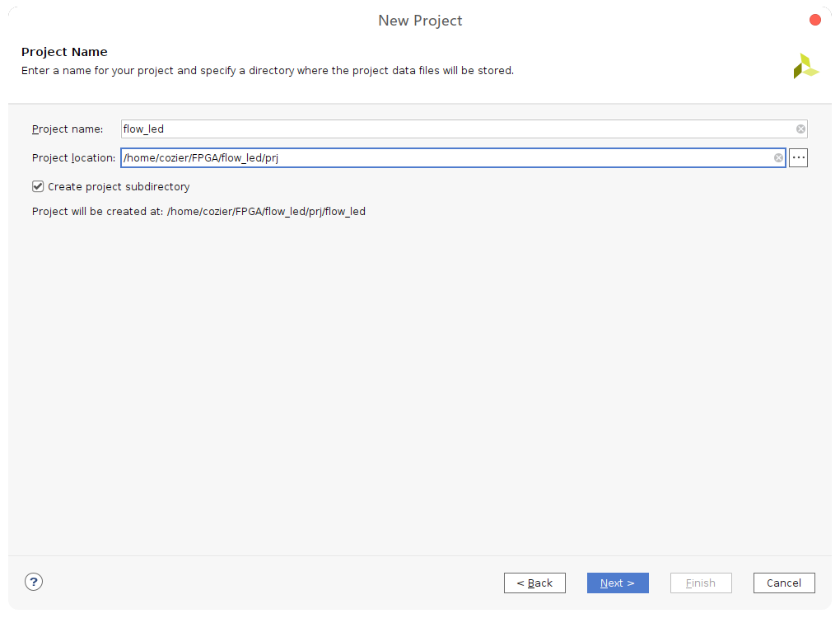840x618 pixels.
Task: Click the Vivado logo in header
Action: tap(805, 67)
